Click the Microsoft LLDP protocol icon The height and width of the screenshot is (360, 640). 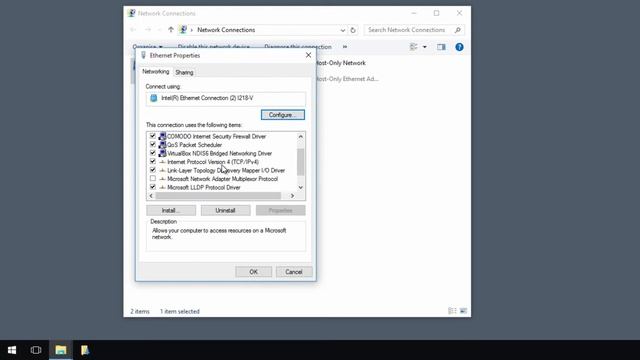(x=162, y=187)
